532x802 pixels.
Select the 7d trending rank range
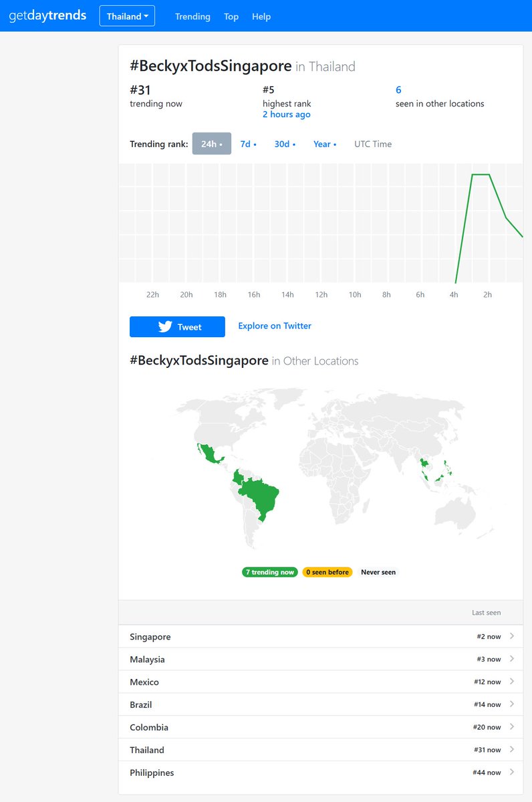(249, 144)
